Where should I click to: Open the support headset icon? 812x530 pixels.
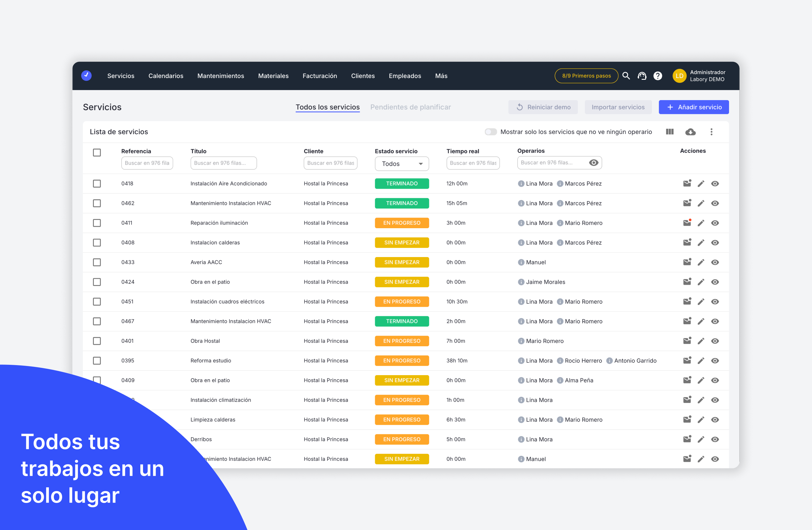[x=642, y=76]
